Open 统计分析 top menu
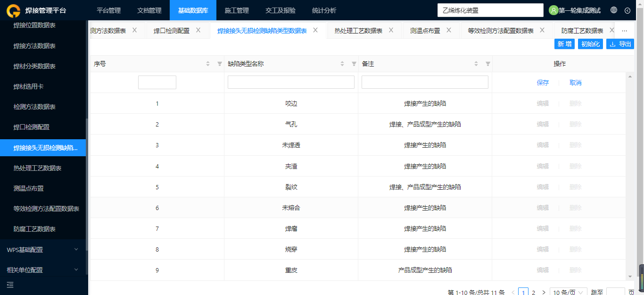Screen dimensions: 644x295 click(x=324, y=10)
